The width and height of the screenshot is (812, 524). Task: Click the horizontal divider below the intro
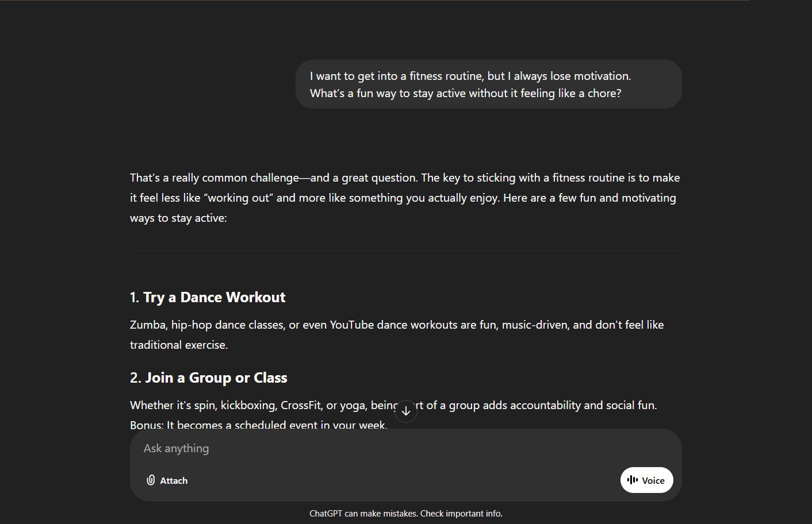point(406,256)
